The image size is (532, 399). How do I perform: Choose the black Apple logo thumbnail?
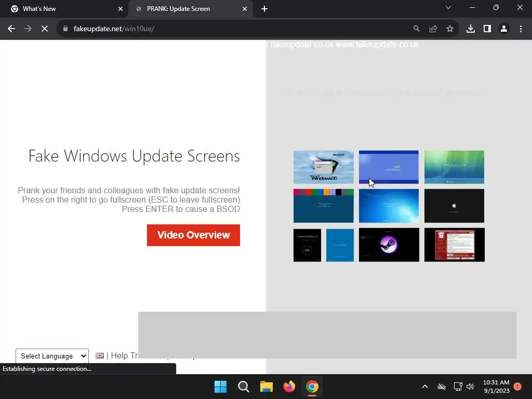(x=454, y=206)
